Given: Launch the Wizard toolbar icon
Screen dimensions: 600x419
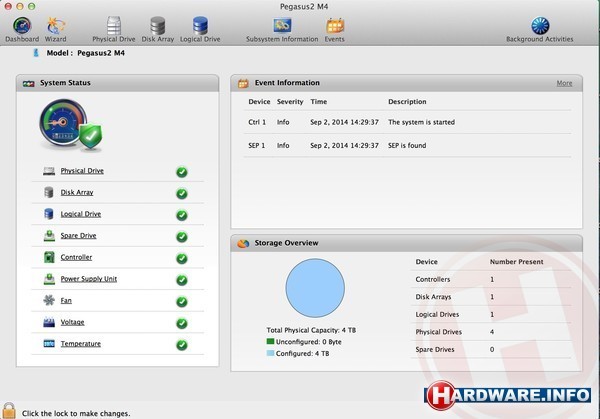Looking at the screenshot, I should pos(55,29).
